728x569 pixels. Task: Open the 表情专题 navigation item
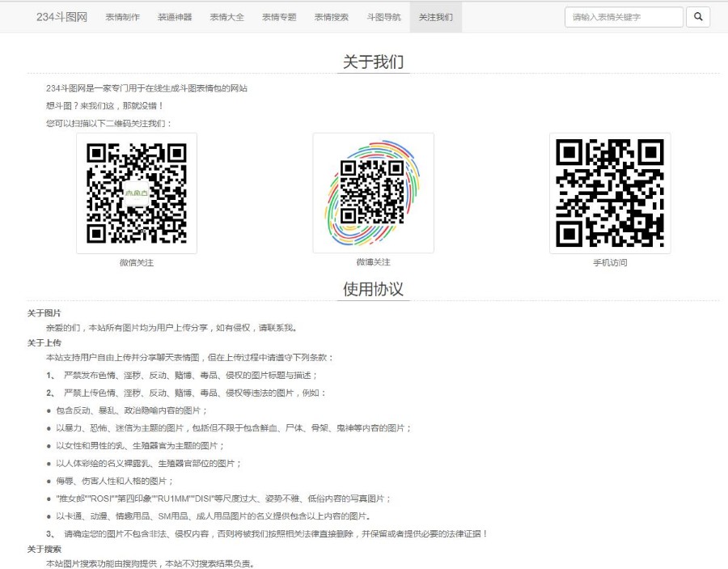pos(279,17)
